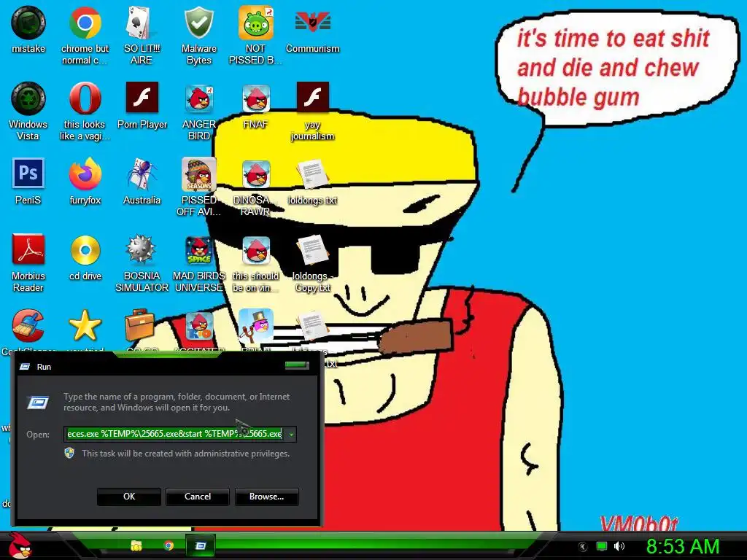Click Browse... in the Run dialog

(x=267, y=496)
